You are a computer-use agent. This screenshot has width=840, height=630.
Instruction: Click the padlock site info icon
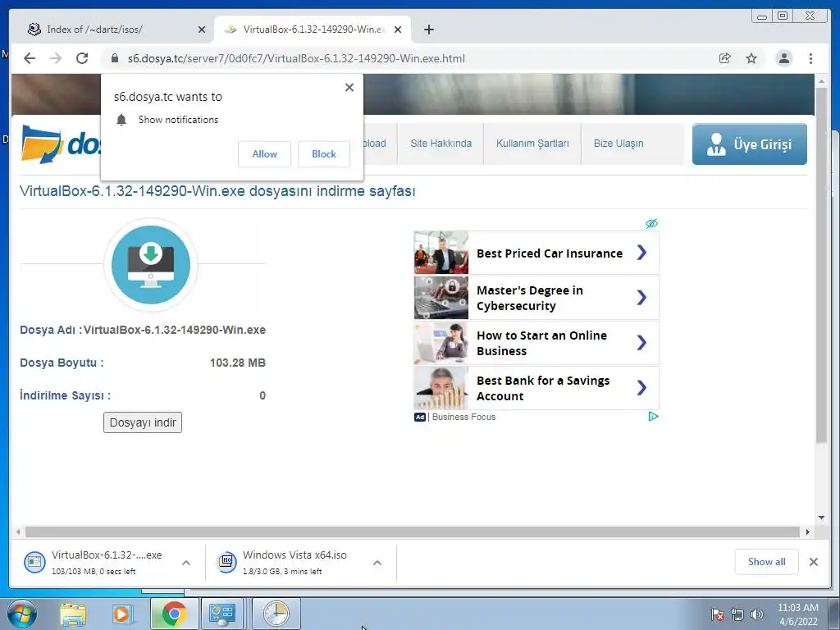tap(114, 58)
